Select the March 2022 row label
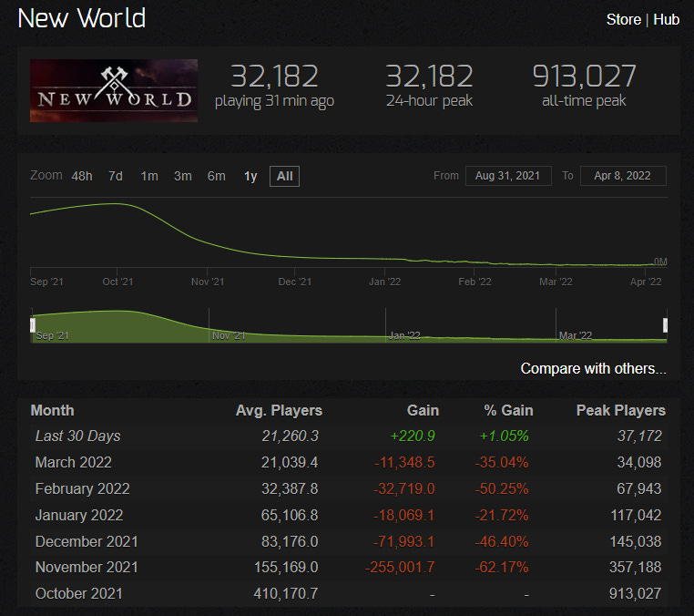 [74, 462]
